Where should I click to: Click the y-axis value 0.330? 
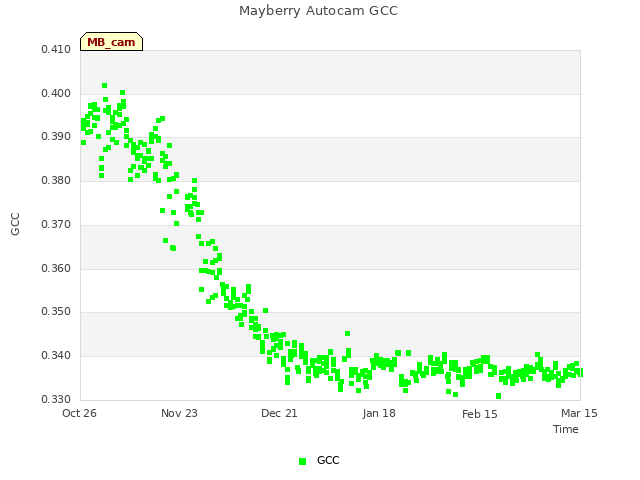[x=56, y=399]
